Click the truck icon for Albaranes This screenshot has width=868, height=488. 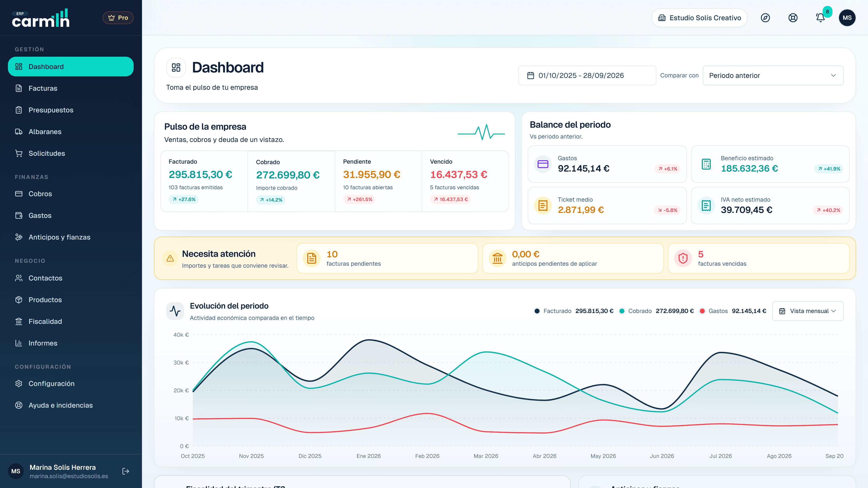(x=19, y=132)
